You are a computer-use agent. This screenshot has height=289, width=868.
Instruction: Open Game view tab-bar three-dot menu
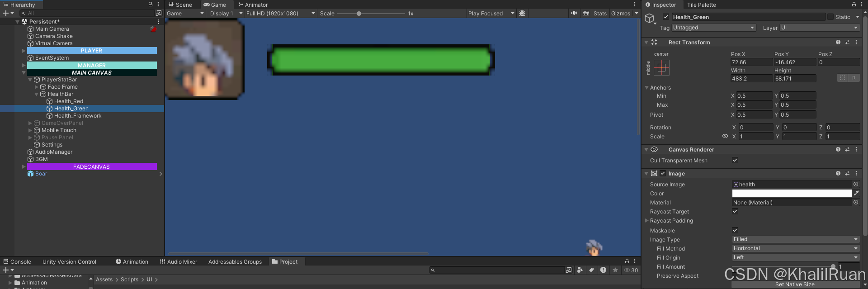click(635, 4)
